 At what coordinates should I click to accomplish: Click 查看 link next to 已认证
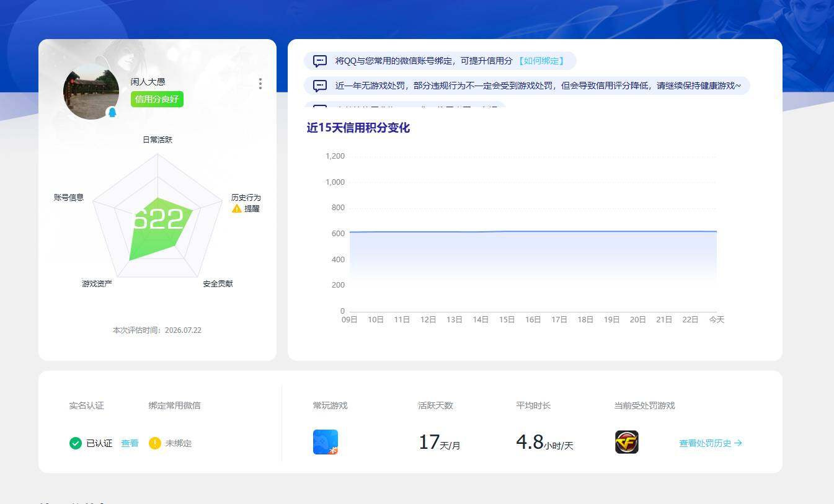[x=130, y=443]
